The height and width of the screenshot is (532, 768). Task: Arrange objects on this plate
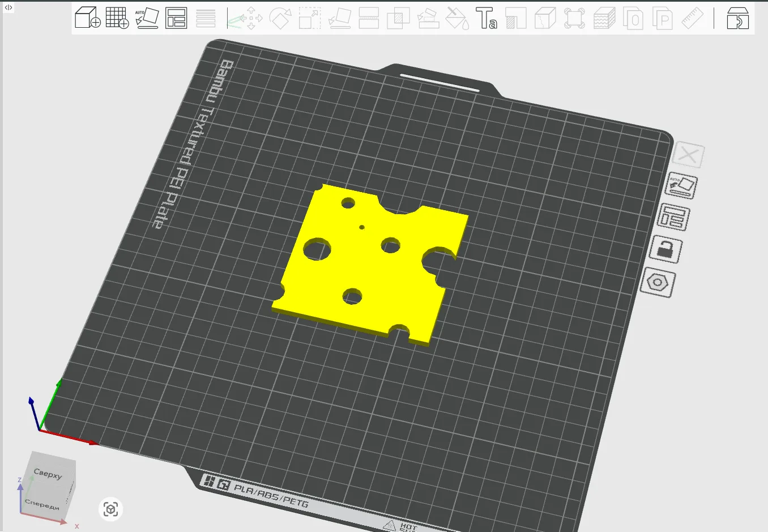(673, 217)
